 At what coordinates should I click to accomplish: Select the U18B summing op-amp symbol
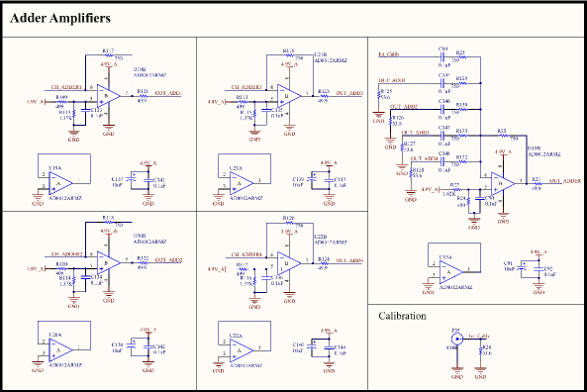503,183
